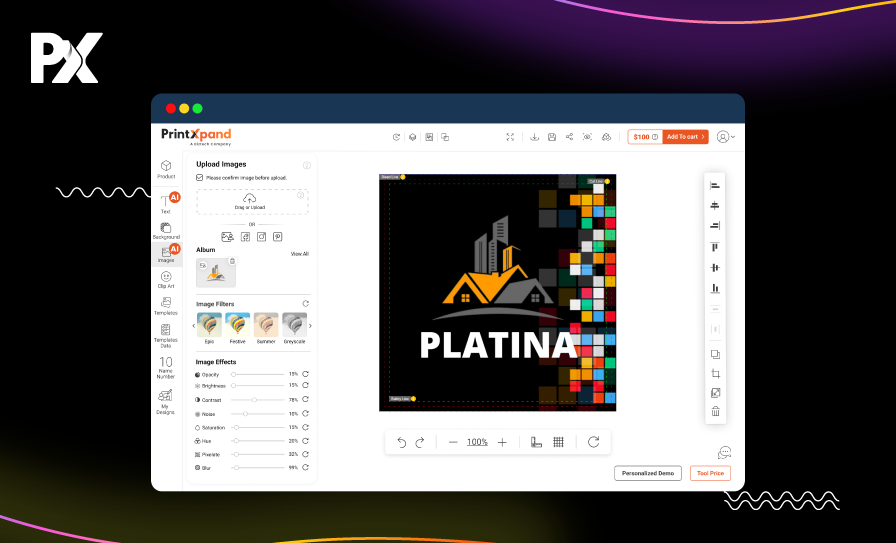Image resolution: width=896 pixels, height=543 pixels.
Task: Select the Greyscale filter thumbnail
Action: [x=294, y=326]
